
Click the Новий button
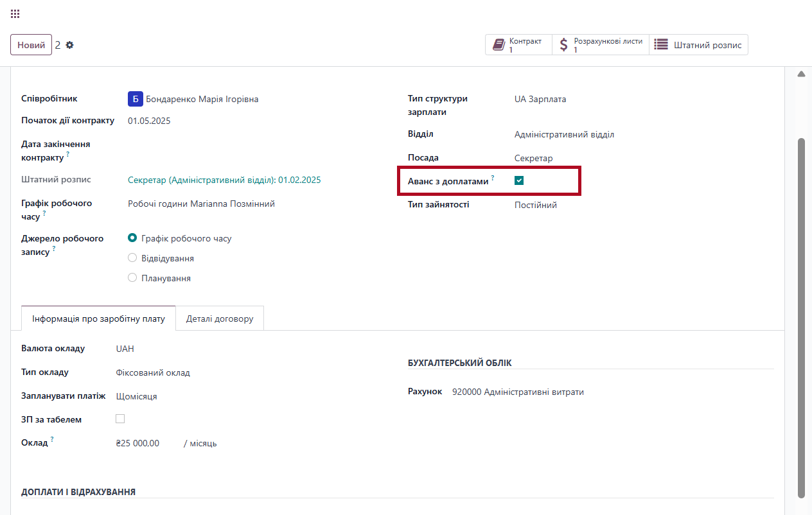pos(31,45)
